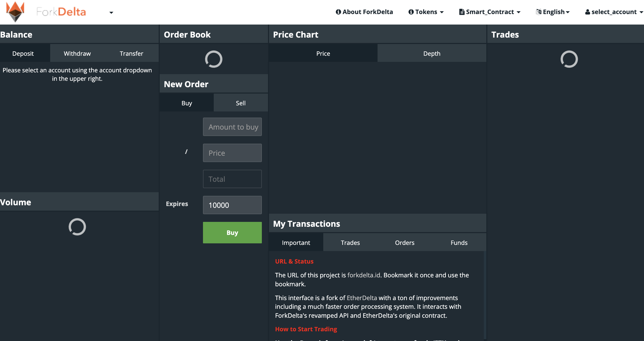This screenshot has height=341, width=644.
Task: Click the language icon beside English
Action: click(x=539, y=12)
